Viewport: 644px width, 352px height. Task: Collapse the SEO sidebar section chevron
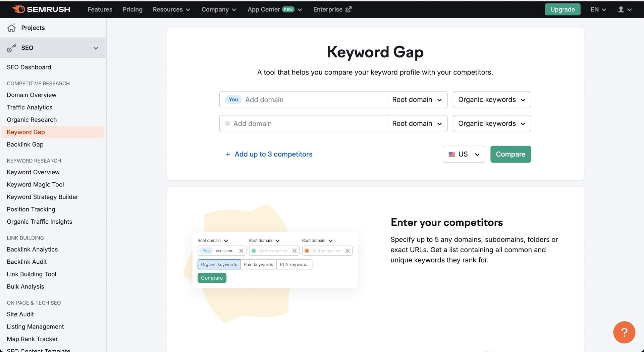pyautogui.click(x=96, y=48)
